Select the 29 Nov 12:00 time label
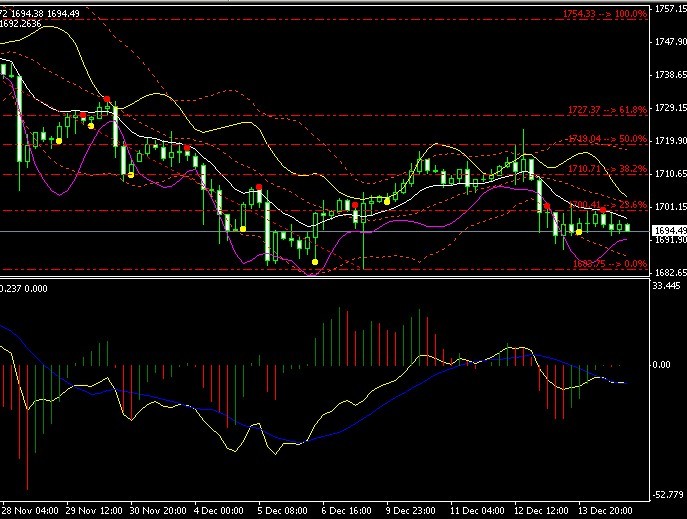 tap(94, 511)
